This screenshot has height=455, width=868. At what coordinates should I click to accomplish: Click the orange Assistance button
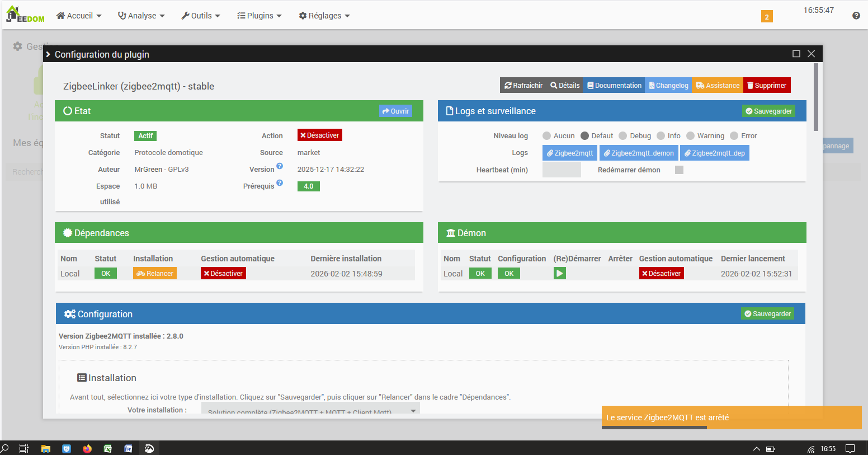click(x=718, y=86)
